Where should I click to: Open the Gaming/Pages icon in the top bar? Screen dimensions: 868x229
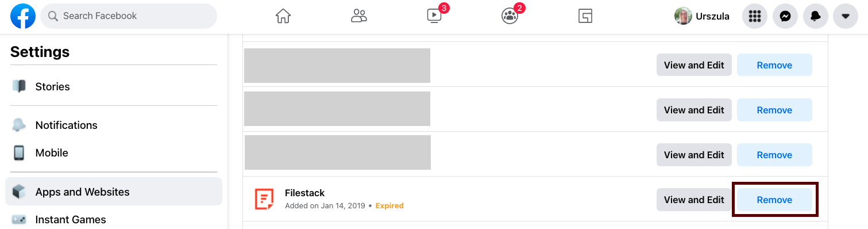coord(585,16)
